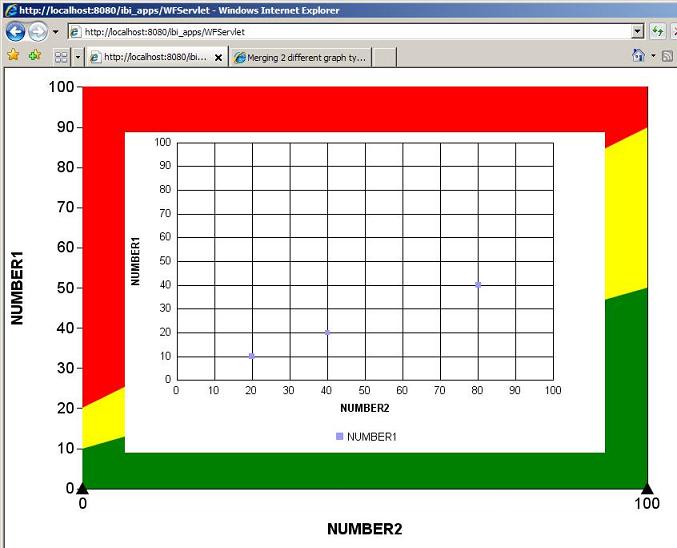Image resolution: width=677 pixels, height=548 pixels.
Task: Switch to the localhost:8080 tab
Action: (150, 57)
